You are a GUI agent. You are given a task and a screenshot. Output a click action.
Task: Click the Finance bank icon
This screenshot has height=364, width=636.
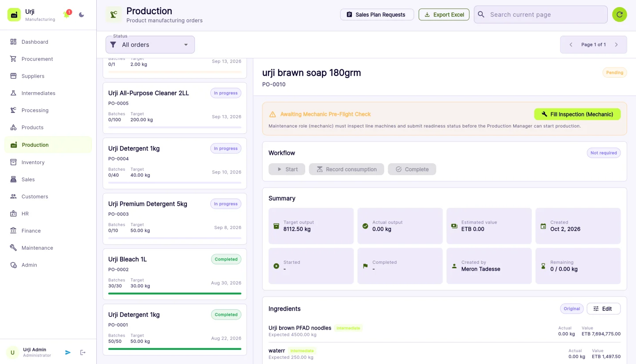[13, 231]
